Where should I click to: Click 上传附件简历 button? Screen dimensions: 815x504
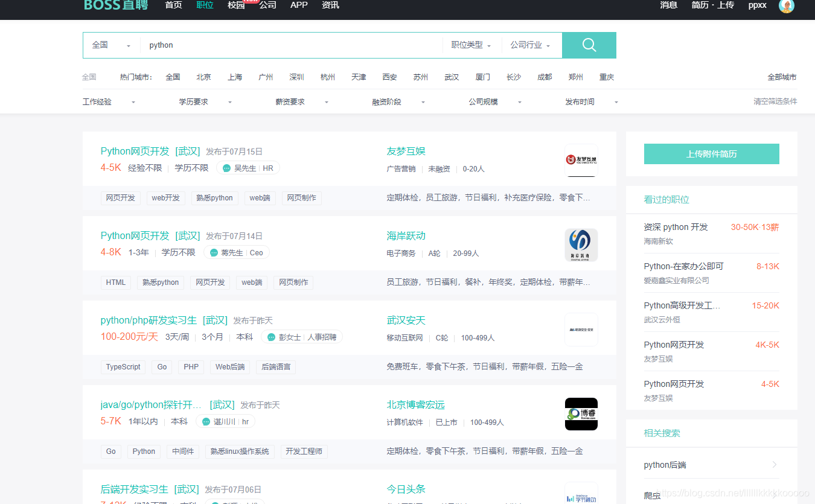[712, 154]
